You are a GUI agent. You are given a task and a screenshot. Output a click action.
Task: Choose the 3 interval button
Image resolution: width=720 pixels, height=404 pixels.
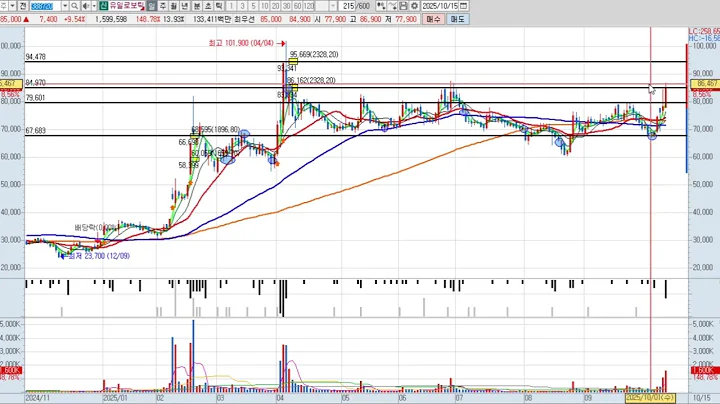click(x=242, y=6)
